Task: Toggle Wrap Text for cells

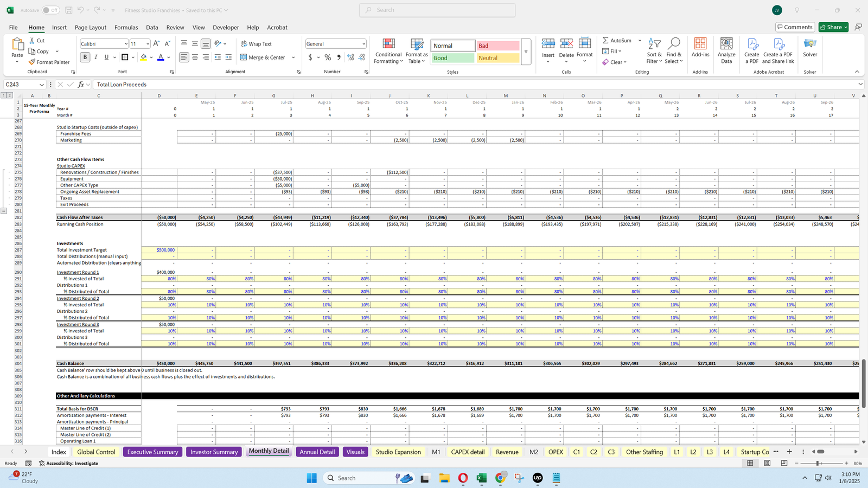Action: click(x=256, y=44)
